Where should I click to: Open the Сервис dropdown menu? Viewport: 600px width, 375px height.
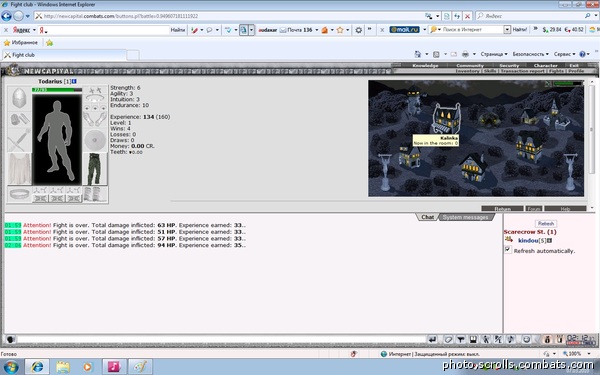(564, 54)
